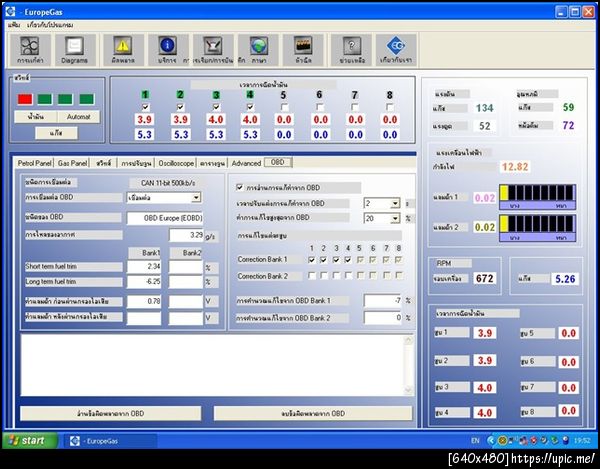600x469 pixels.
Task: Click the read errors from OBD button
Action: tap(111, 414)
